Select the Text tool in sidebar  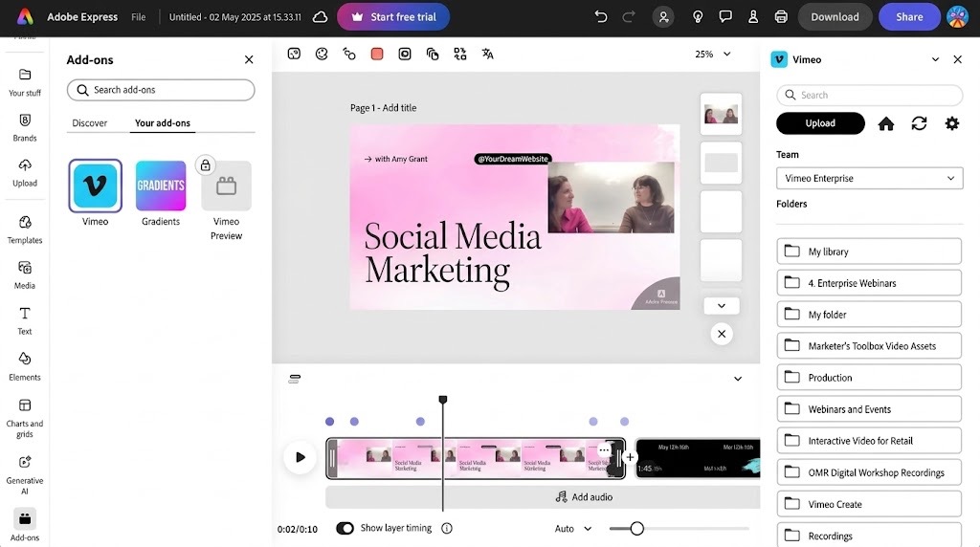[24, 321]
